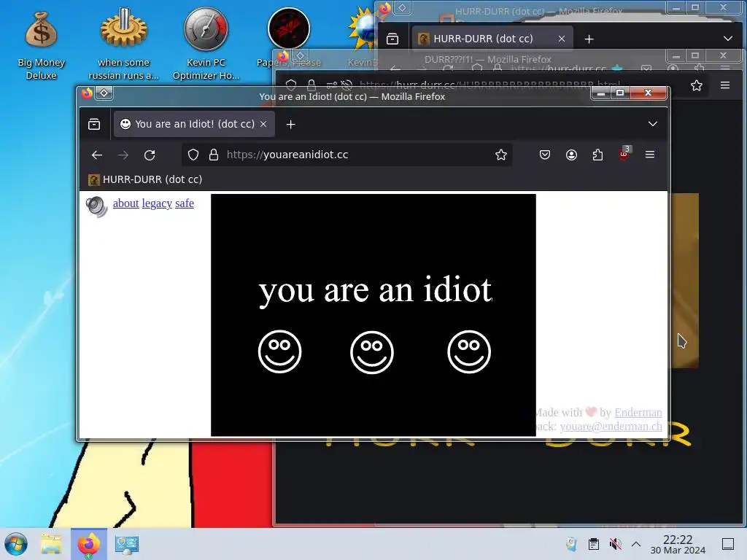Launch Kevin PC Optimizer desktop shortcut

point(206,45)
